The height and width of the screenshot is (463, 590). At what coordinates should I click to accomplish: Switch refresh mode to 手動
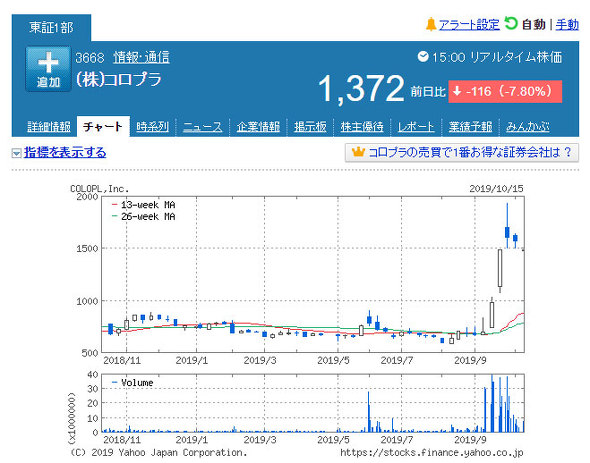[567, 25]
